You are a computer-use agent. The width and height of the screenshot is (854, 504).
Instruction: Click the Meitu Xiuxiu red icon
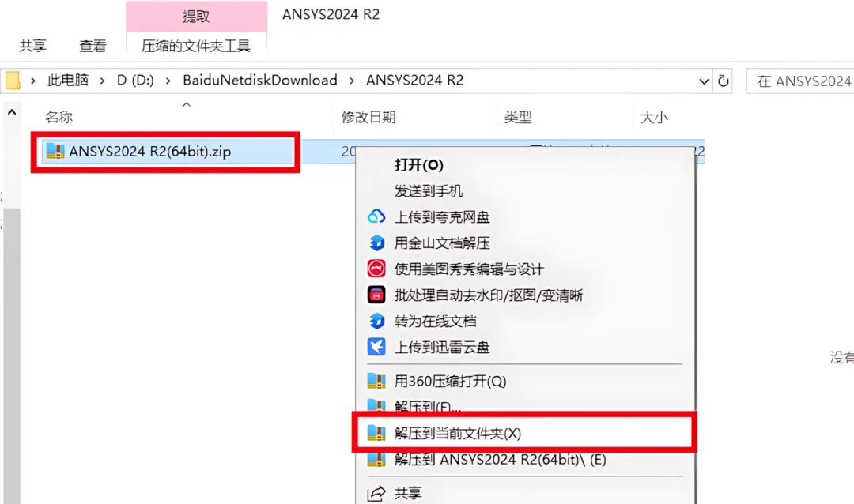tap(376, 269)
